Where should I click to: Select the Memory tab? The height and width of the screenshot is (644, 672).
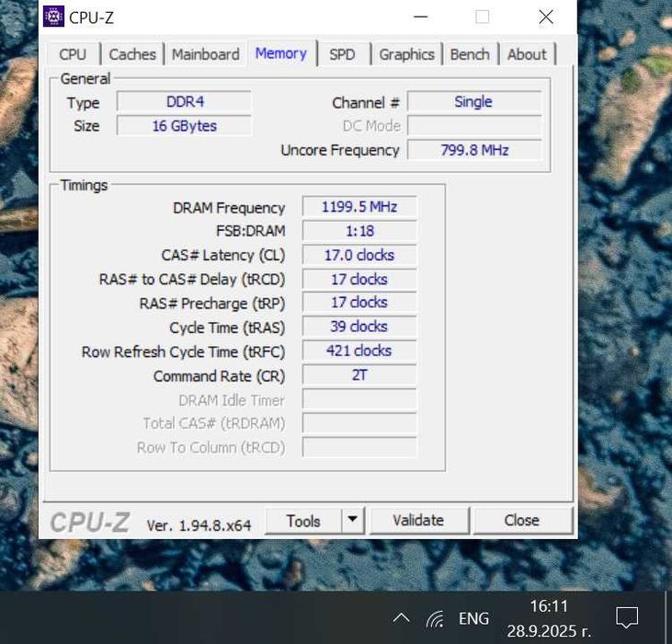(x=281, y=53)
